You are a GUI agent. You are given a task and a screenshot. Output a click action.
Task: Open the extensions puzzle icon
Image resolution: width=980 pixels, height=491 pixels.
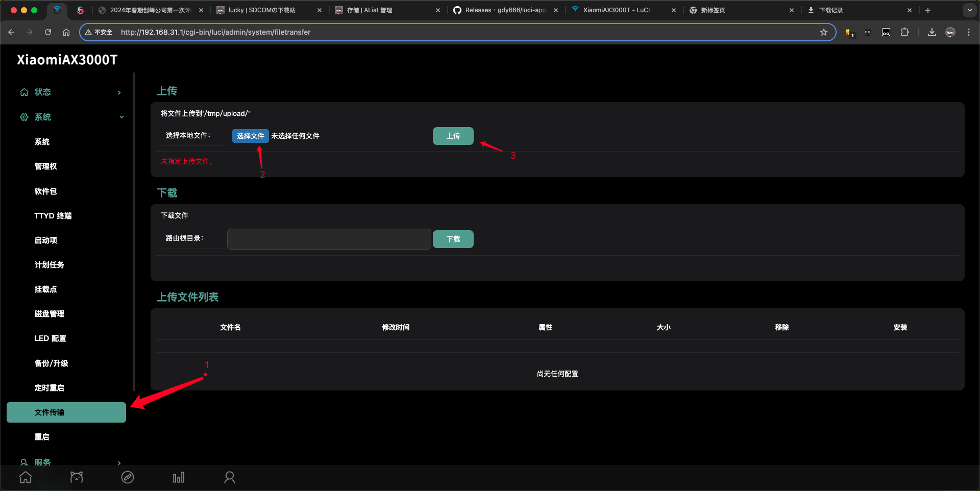click(x=904, y=32)
